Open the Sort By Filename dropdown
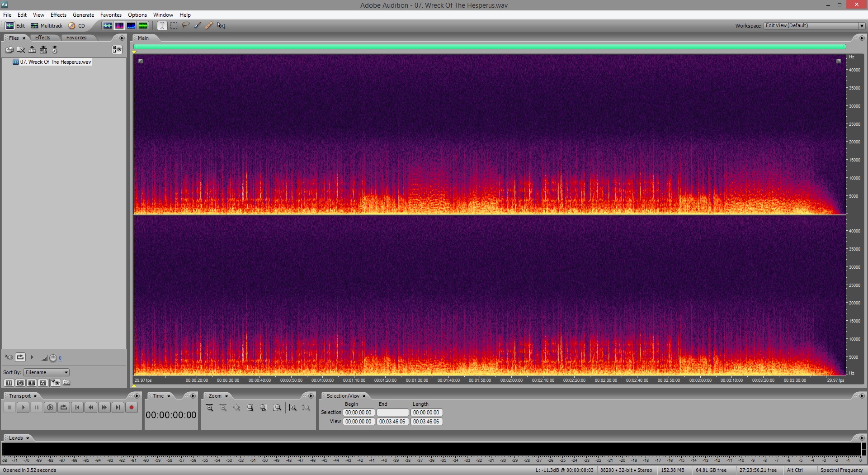This screenshot has height=475, width=868. [47, 372]
